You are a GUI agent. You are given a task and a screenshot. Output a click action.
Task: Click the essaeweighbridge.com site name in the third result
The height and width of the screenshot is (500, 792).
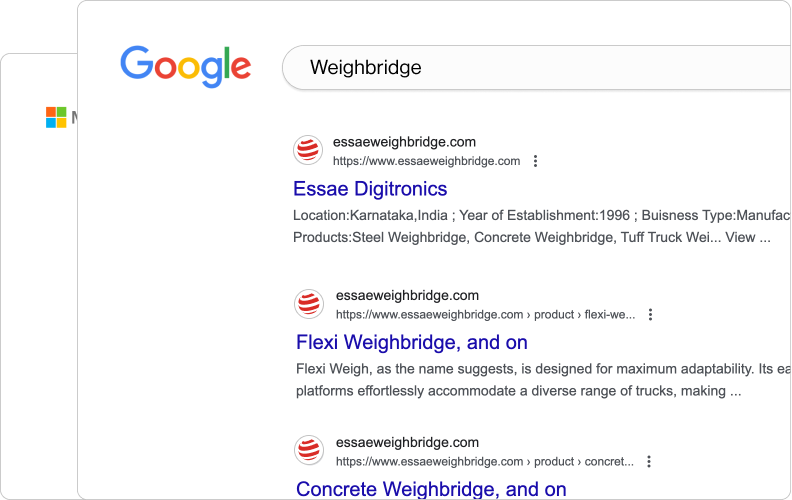(407, 442)
